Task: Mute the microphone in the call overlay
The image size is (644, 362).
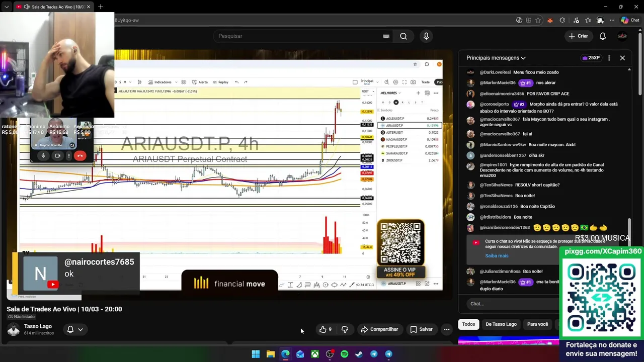Action: (x=43, y=156)
